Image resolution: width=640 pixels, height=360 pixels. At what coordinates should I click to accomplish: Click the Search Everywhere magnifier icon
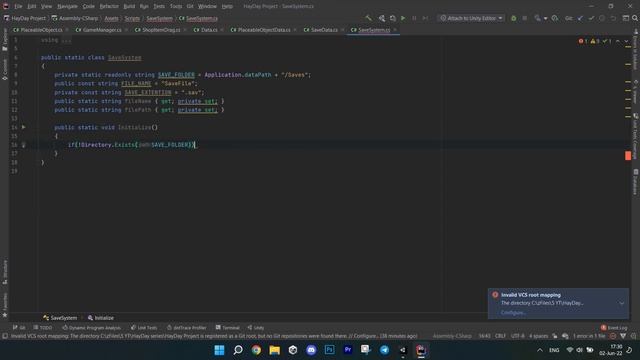coord(635,18)
